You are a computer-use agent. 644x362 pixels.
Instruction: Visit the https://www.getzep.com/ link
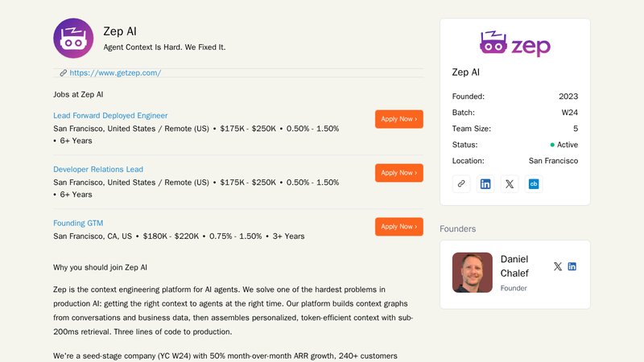click(x=115, y=73)
